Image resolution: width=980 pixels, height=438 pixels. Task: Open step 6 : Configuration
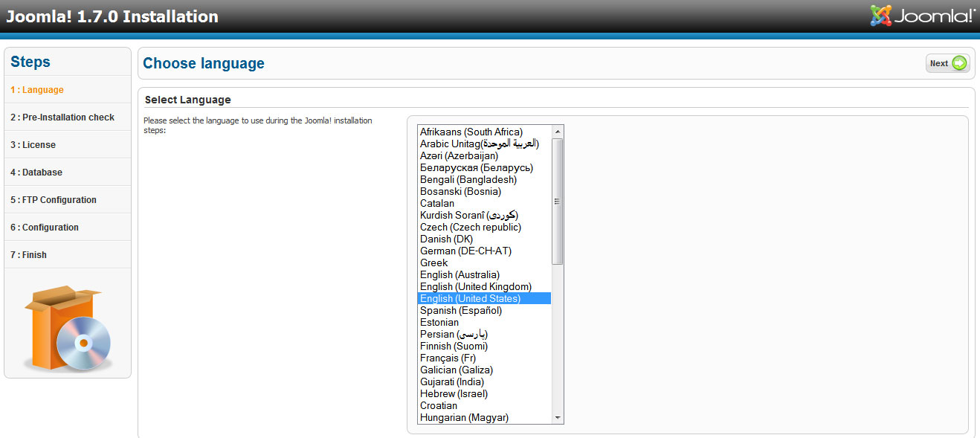pos(68,228)
